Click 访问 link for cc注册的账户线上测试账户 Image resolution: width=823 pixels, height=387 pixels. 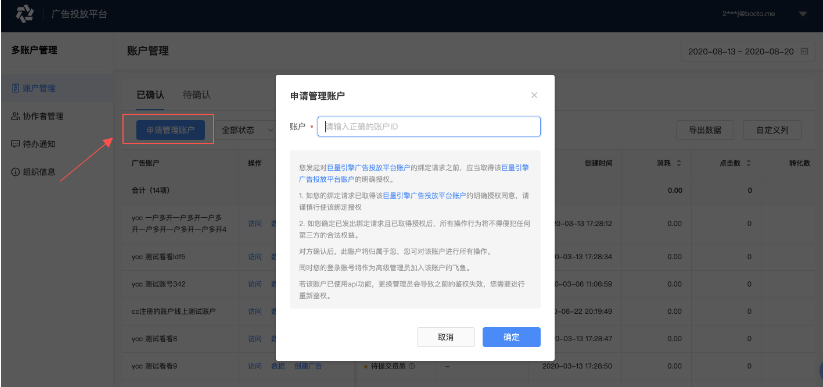coord(255,311)
